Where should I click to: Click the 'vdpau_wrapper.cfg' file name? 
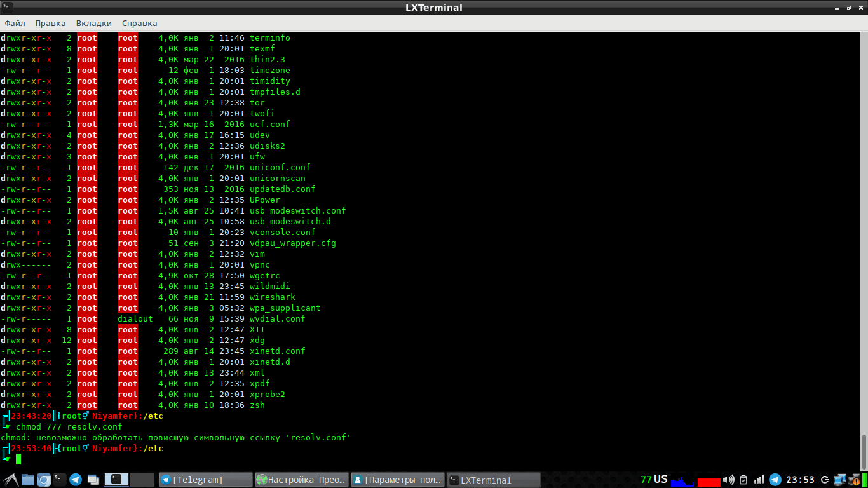[x=292, y=243]
